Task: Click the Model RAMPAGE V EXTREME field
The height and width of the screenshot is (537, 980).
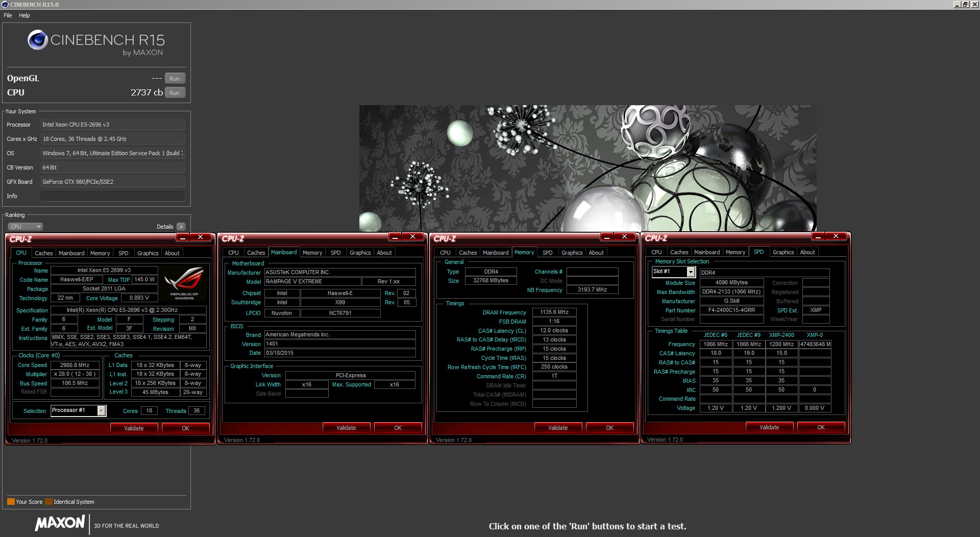Action: point(312,281)
